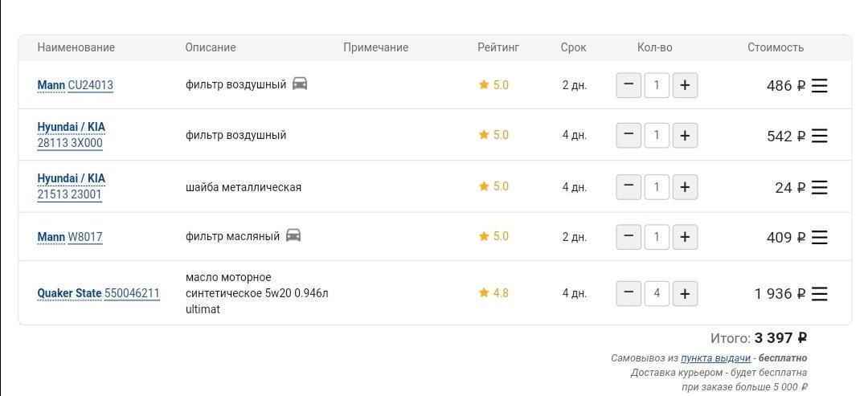Decrease quantity of Quaker State oil
The width and height of the screenshot is (868, 396).
click(628, 293)
